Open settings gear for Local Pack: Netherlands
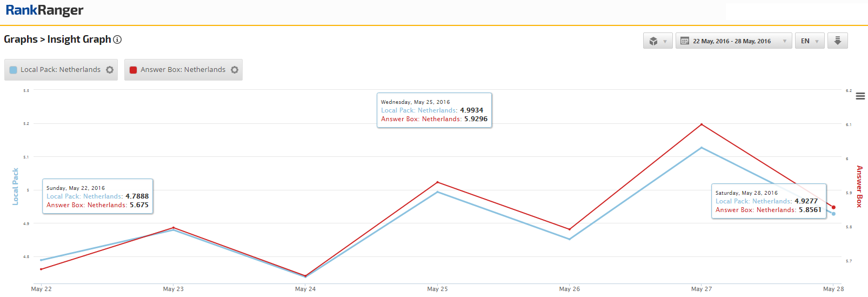 pos(110,70)
